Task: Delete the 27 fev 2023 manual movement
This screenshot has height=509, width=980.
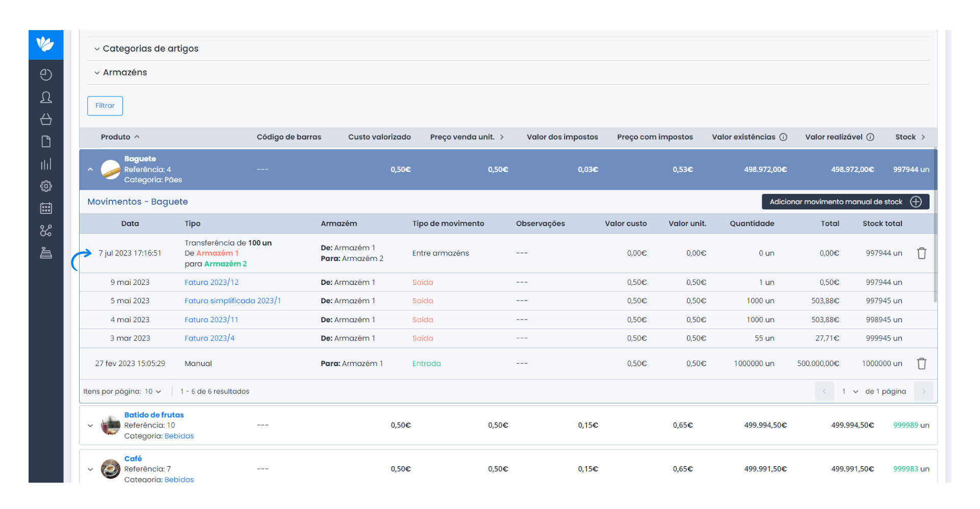Action: pos(921,363)
